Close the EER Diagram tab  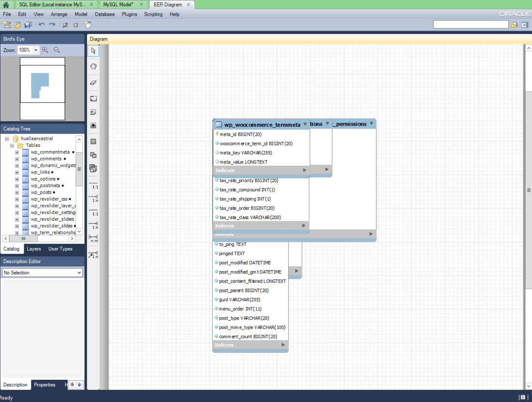tap(188, 4)
